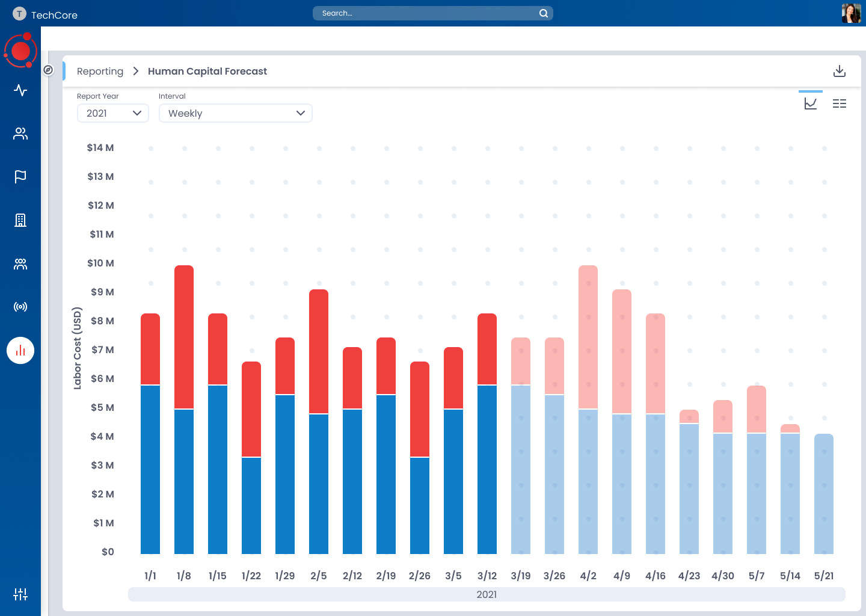Open the broadcast signal icon in sidebar
Viewport: 866px width, 616px height.
tap(20, 307)
